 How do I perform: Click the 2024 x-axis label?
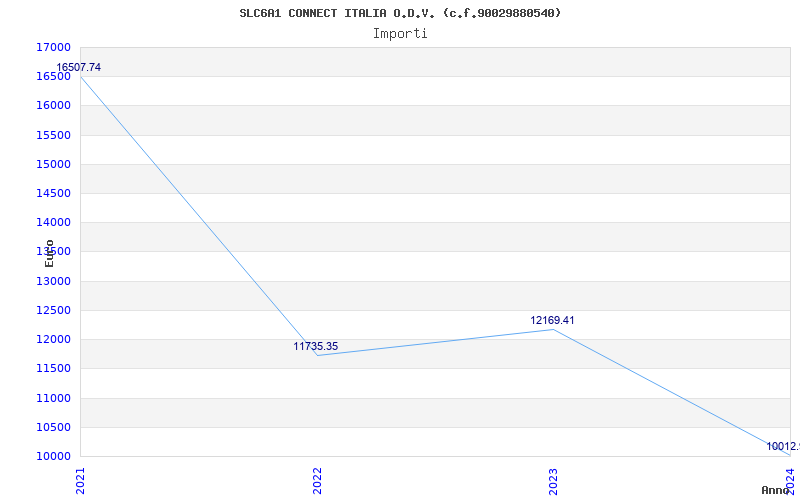pyautogui.click(x=790, y=481)
